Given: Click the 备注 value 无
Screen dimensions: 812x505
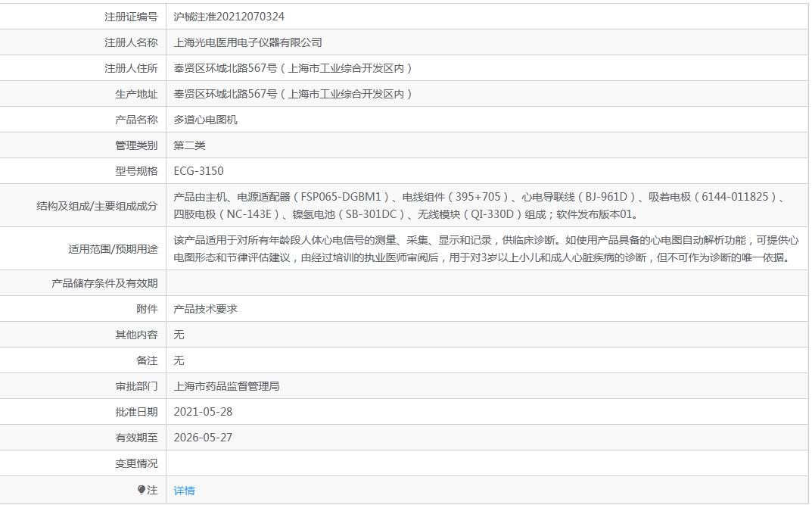Looking at the screenshot, I should click(x=179, y=360).
